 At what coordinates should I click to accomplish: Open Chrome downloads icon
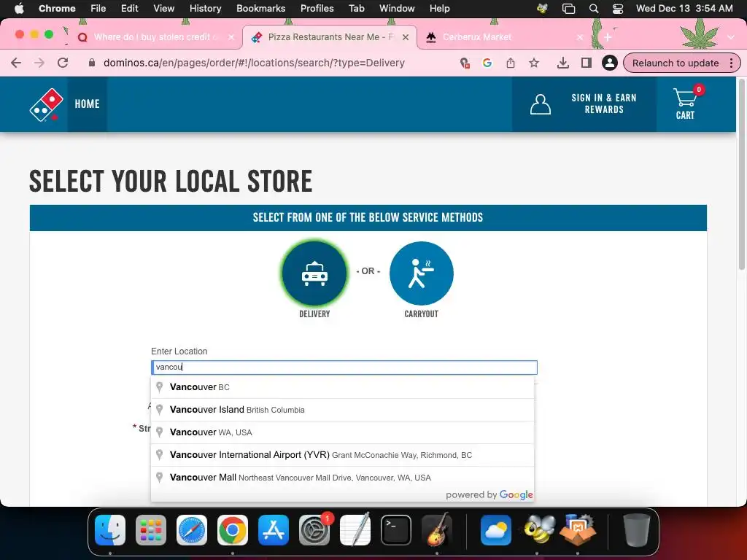[562, 63]
